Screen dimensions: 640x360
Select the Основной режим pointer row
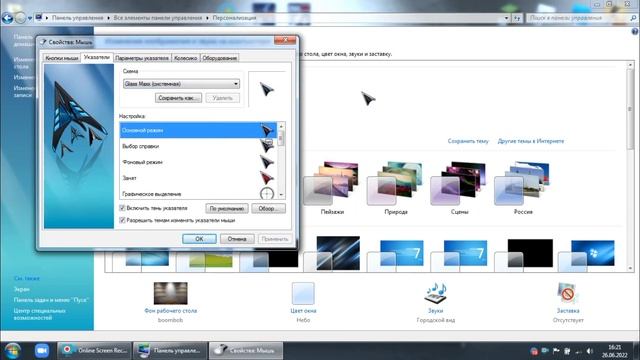coord(198,130)
